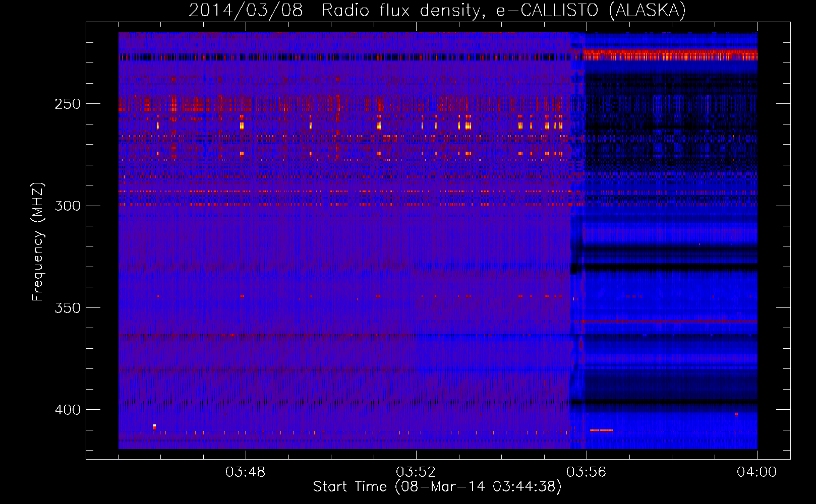Click the 'Frequency (MHZ)' axis label
This screenshot has height=504, width=816.
tap(38, 242)
